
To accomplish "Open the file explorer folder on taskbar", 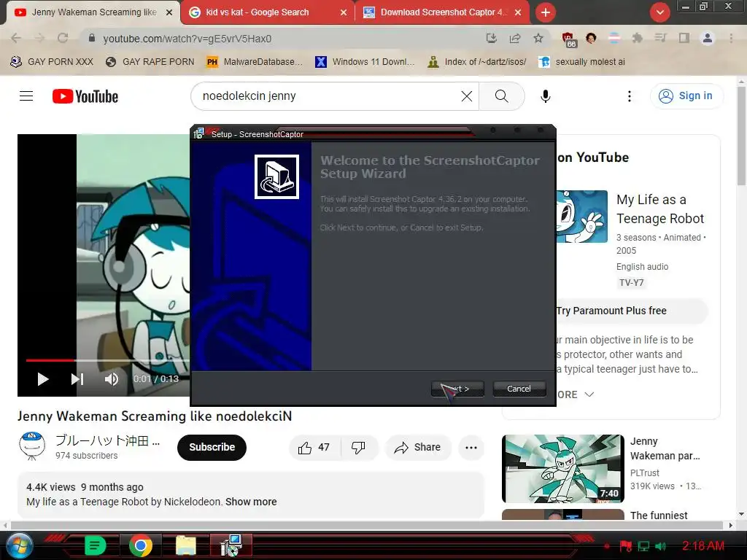I will pos(186,545).
